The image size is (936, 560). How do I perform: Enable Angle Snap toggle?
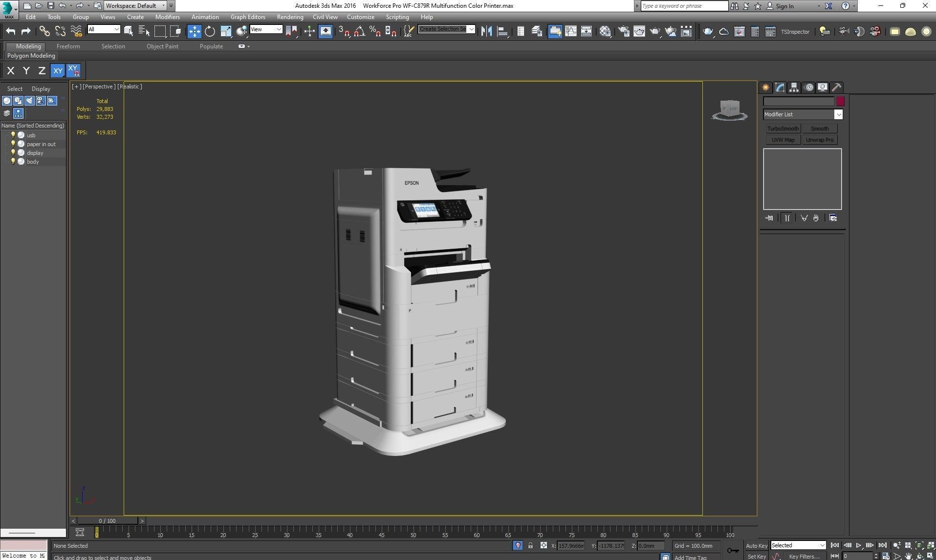pyautogui.click(x=359, y=31)
